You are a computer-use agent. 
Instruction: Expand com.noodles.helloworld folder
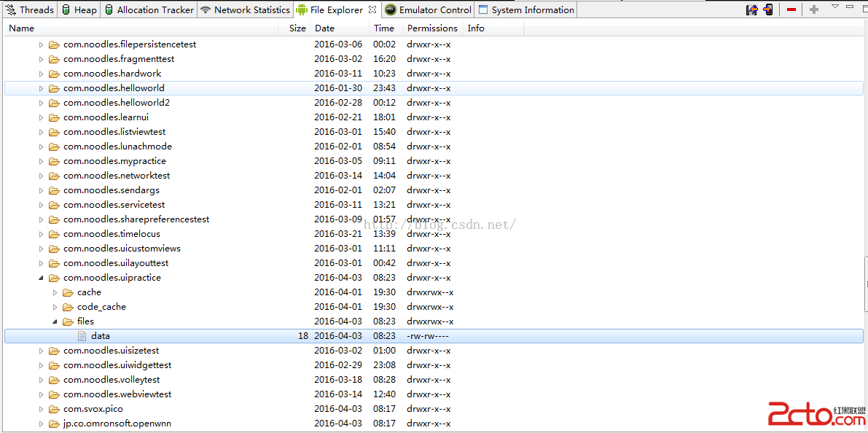41,88
